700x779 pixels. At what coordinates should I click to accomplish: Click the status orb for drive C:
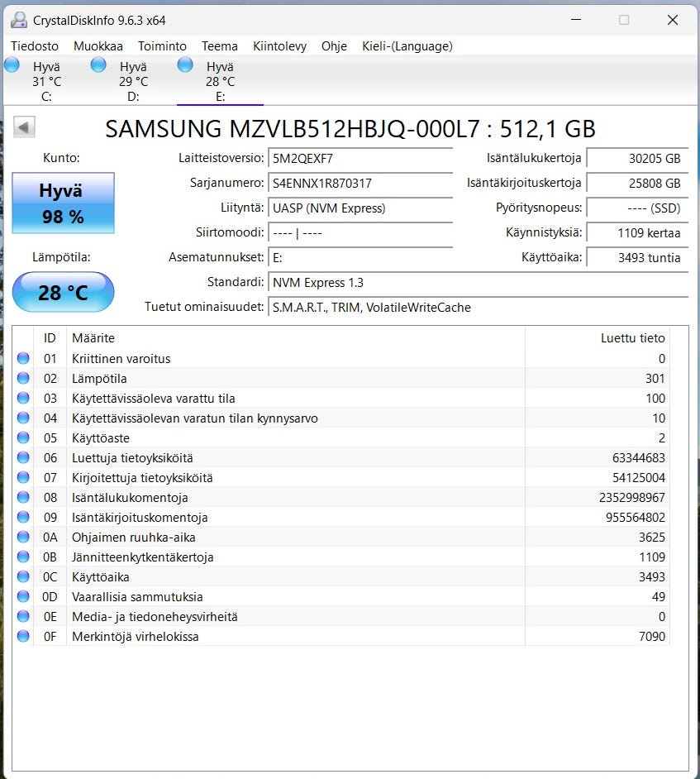click(x=12, y=65)
